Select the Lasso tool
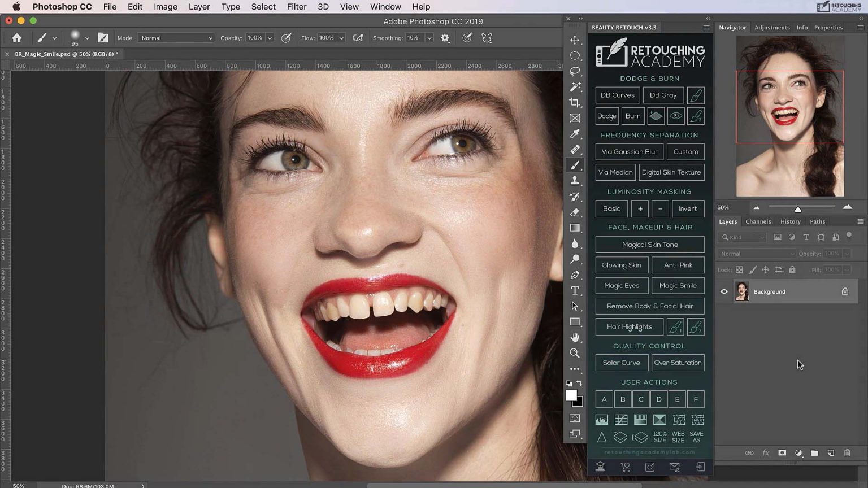 (x=575, y=71)
